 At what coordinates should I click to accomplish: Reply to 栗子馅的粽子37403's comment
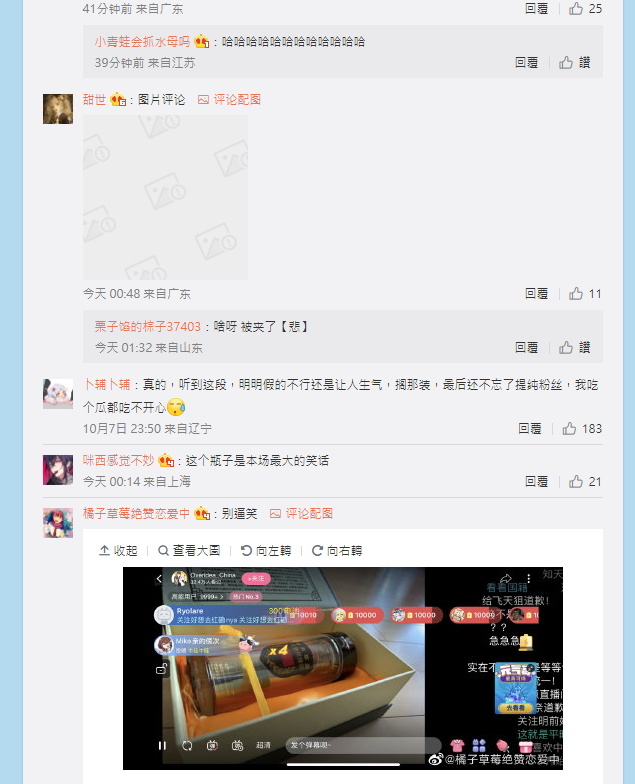pyautogui.click(x=526, y=348)
